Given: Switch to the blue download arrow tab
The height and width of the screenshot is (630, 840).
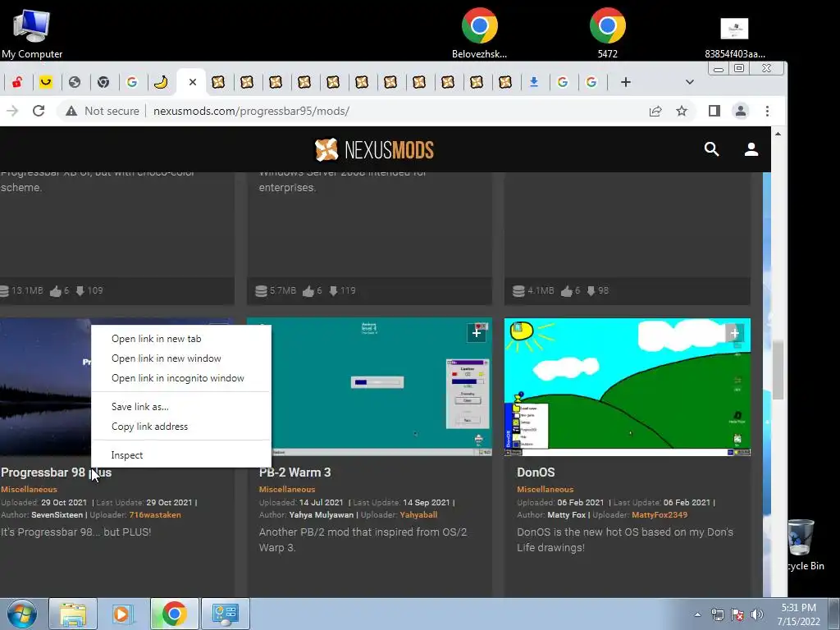Looking at the screenshot, I should pyautogui.click(x=533, y=82).
